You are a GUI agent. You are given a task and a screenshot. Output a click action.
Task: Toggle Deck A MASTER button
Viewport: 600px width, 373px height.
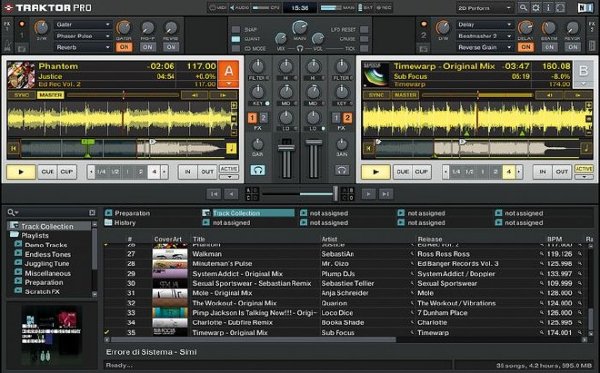pyautogui.click(x=51, y=95)
